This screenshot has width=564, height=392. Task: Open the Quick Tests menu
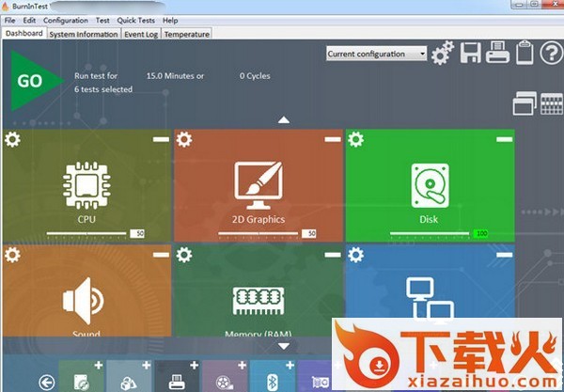(136, 21)
